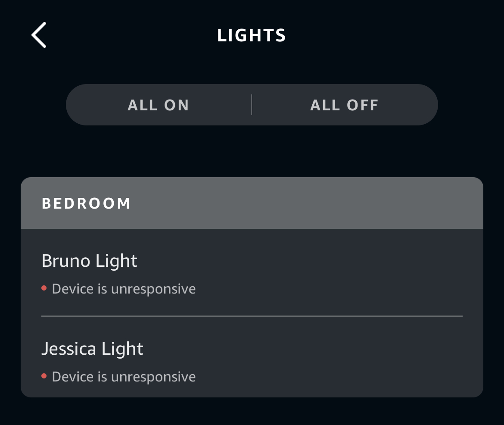This screenshot has width=504, height=425.
Task: Tap the red status dot beside Bruno Light
Action: (44, 288)
